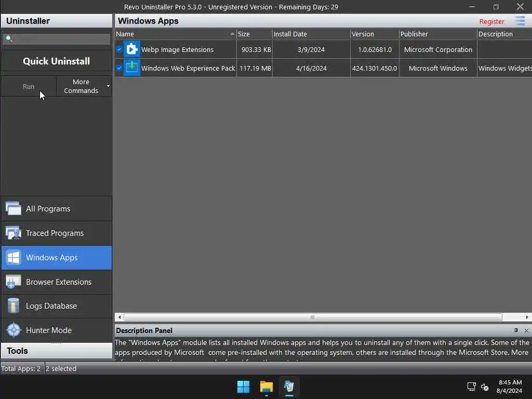The height and width of the screenshot is (399, 532).
Task: Click the search magnifier icon
Action: [x=9, y=38]
